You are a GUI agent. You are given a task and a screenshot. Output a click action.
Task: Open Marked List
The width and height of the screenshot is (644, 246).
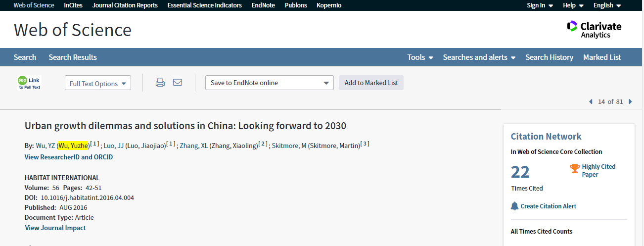point(602,57)
